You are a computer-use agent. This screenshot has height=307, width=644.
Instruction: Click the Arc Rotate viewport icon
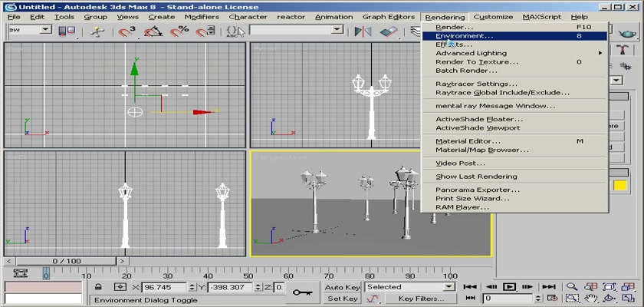609,299
